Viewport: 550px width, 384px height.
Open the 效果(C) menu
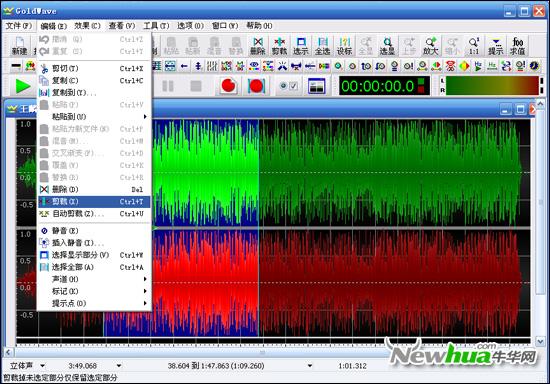pos(87,26)
